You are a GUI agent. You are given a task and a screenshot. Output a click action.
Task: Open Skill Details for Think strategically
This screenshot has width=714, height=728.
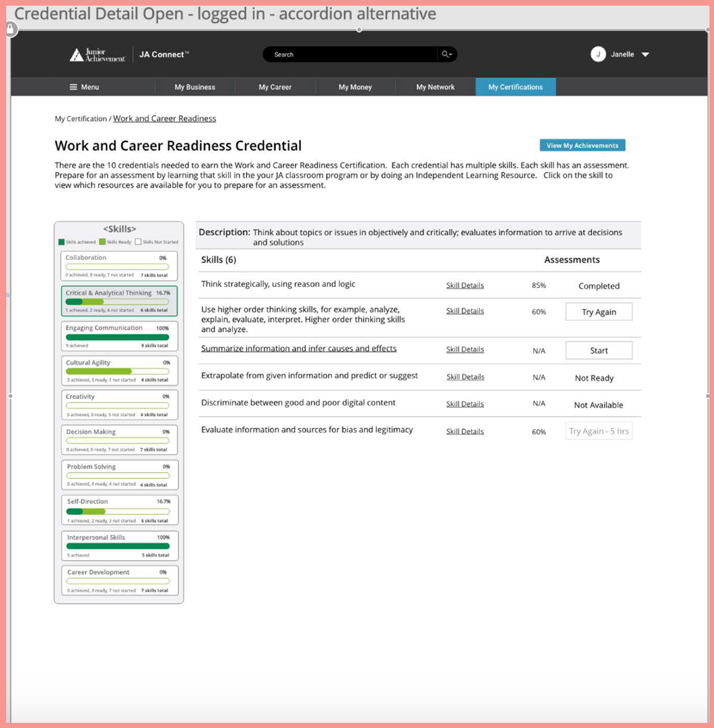coord(465,285)
